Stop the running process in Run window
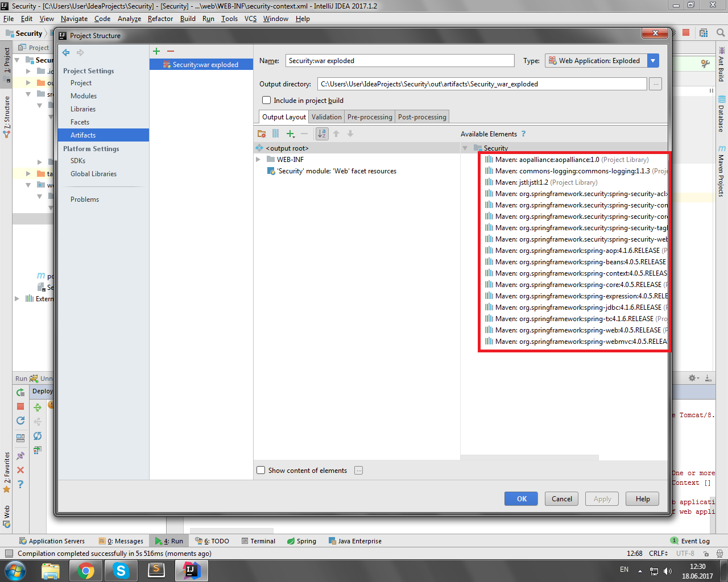728x582 pixels. pos(20,406)
